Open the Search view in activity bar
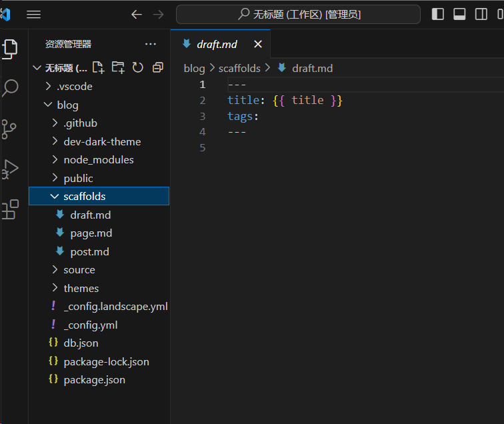The height and width of the screenshot is (424, 504). tap(11, 87)
